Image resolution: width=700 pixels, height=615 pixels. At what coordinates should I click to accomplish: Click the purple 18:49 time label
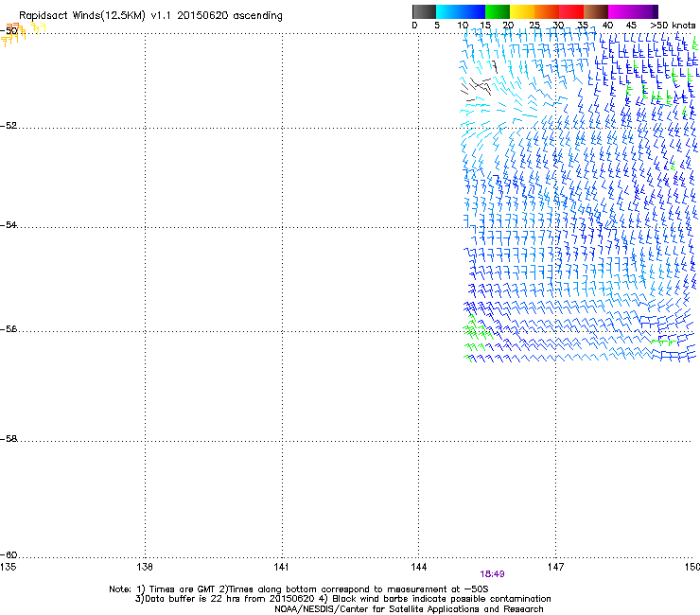[492, 574]
